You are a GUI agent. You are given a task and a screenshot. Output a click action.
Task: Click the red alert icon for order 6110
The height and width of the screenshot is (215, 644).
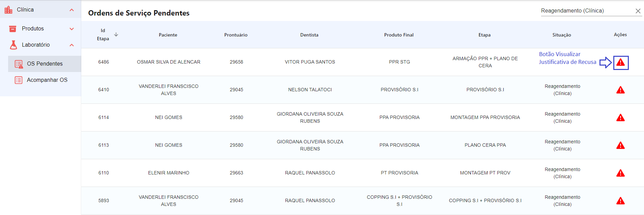[x=620, y=173]
